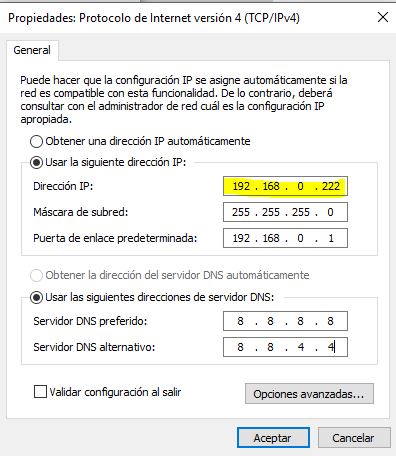Close the TCP/IPv4 properties dialog
This screenshot has height=456, width=396.
tap(383, 17)
